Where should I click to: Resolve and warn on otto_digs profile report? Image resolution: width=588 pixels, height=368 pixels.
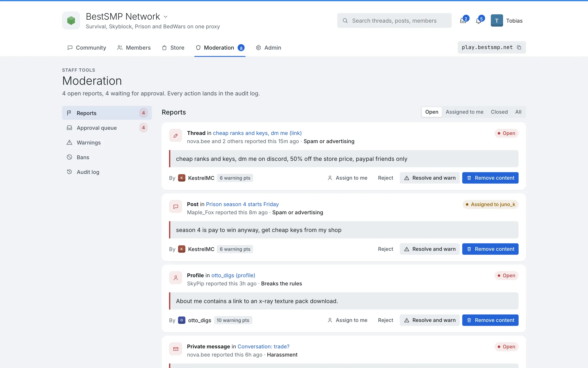click(430, 320)
